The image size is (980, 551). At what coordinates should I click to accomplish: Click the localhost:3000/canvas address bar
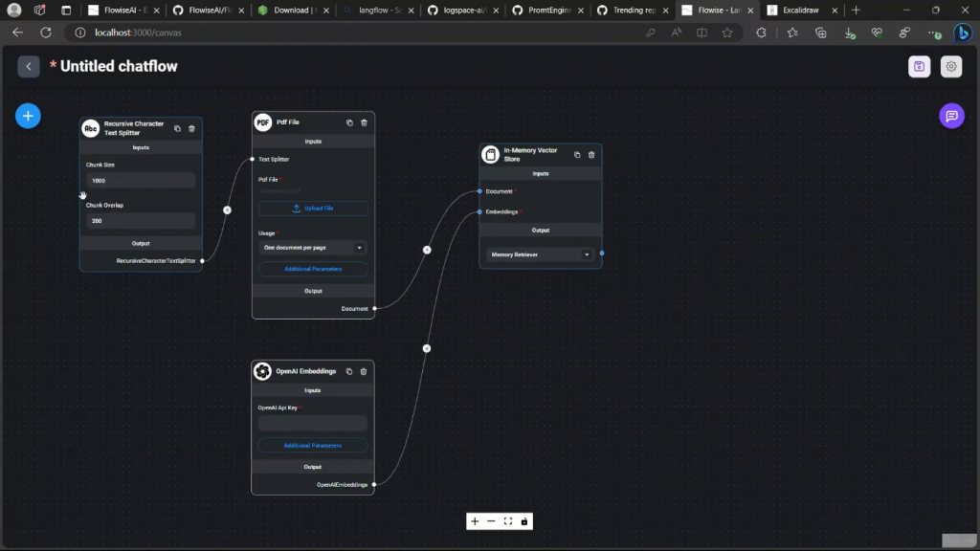coord(138,33)
